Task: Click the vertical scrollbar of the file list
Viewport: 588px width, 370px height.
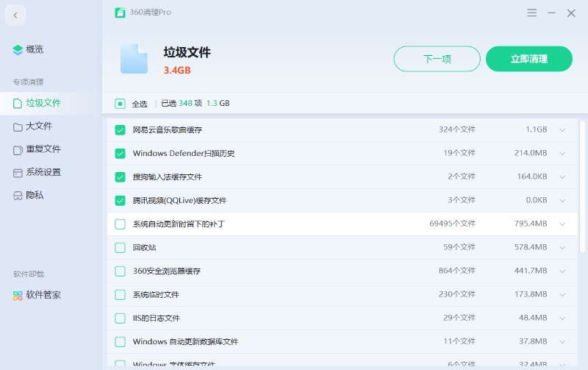Action: [x=582, y=187]
